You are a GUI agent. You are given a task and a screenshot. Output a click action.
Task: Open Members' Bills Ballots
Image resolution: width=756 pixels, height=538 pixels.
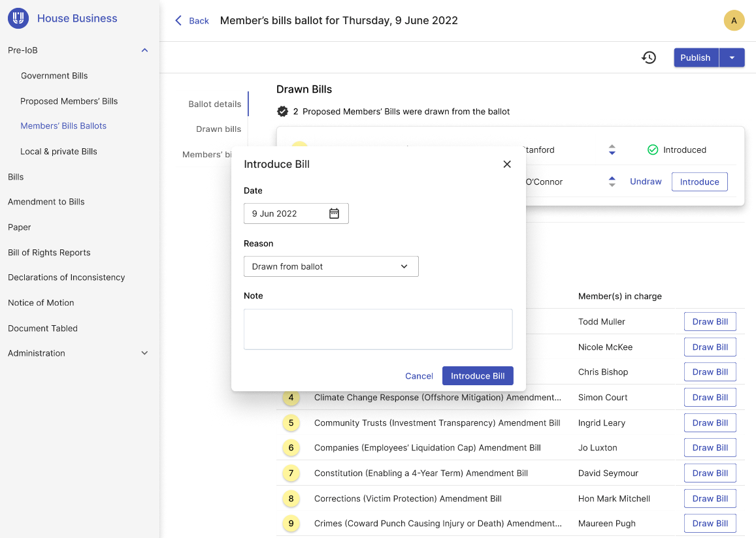[x=63, y=126]
